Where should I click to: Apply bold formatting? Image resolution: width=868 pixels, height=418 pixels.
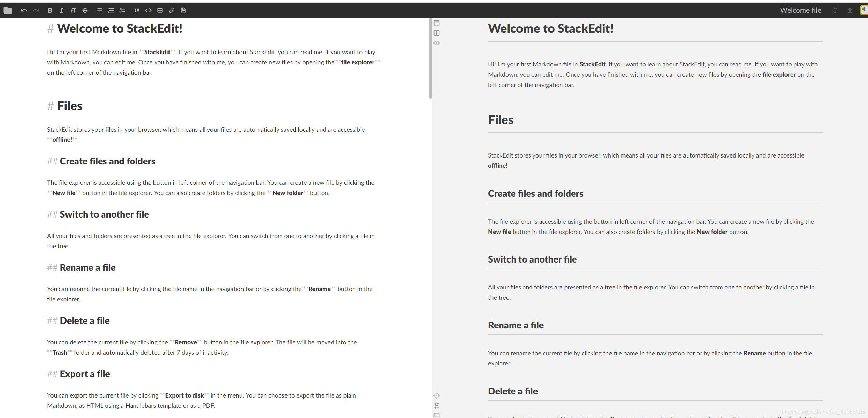pos(50,10)
